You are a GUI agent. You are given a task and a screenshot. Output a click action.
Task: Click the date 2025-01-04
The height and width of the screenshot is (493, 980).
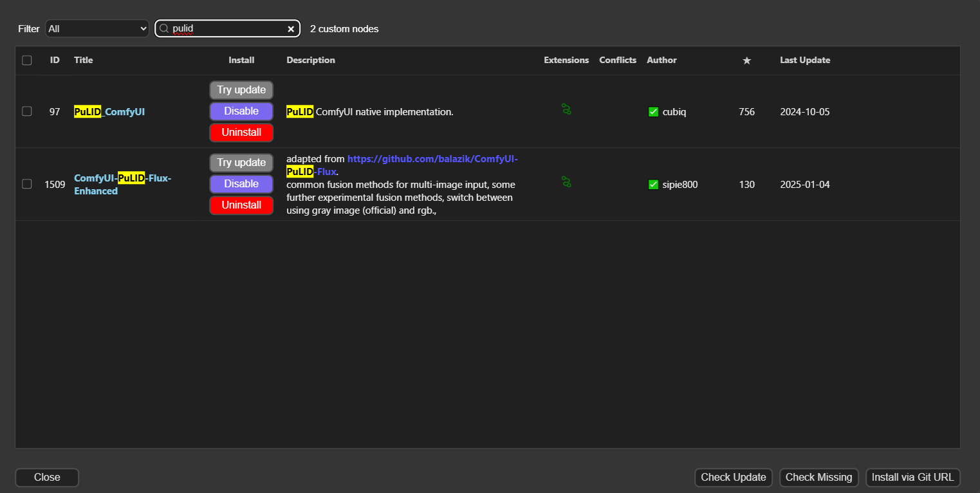805,185
